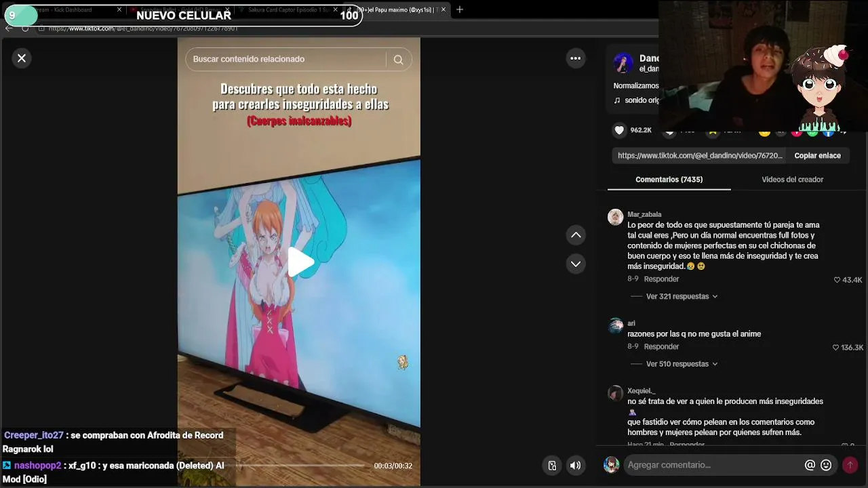Viewport: 868px width, 488px height.
Task: Switch to the Comentarios (7435) tab
Action: coord(669,180)
